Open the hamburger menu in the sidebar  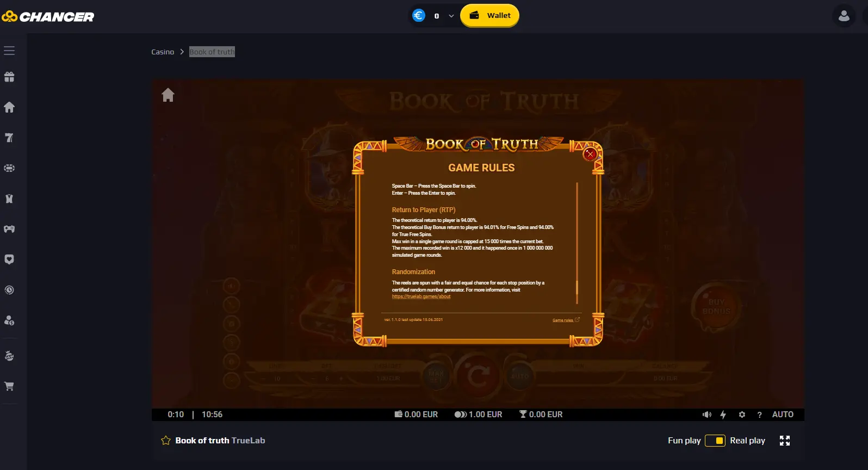[x=9, y=51]
